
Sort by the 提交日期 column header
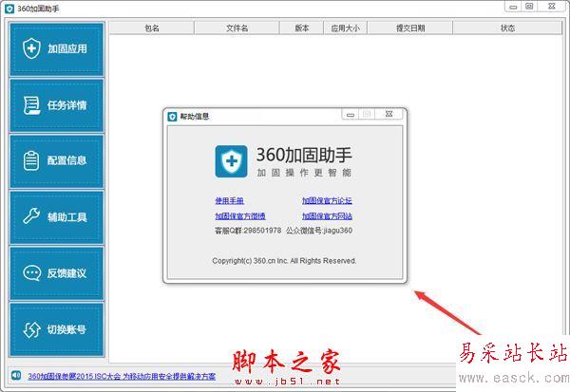[x=410, y=28]
